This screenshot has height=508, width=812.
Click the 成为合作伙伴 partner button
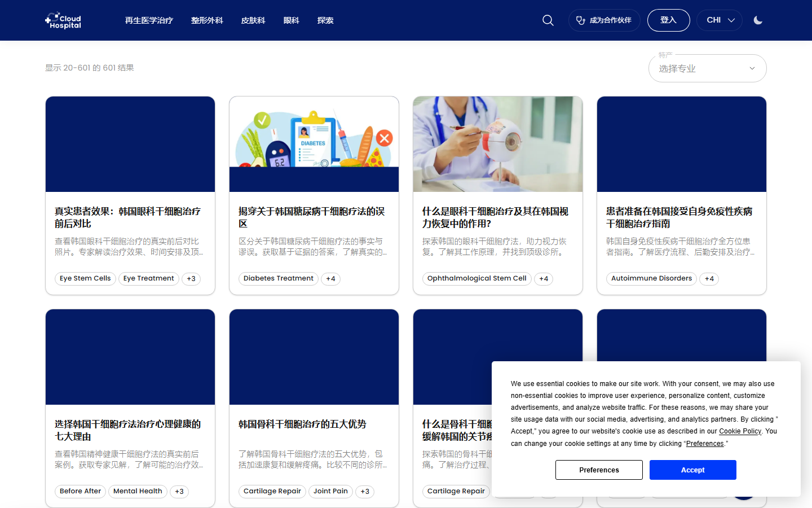point(604,20)
